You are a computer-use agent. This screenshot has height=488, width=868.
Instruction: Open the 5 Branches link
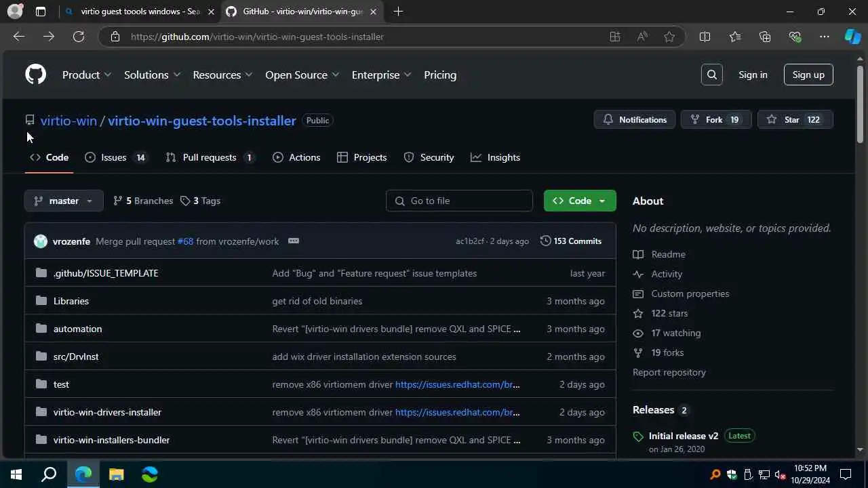pos(143,201)
